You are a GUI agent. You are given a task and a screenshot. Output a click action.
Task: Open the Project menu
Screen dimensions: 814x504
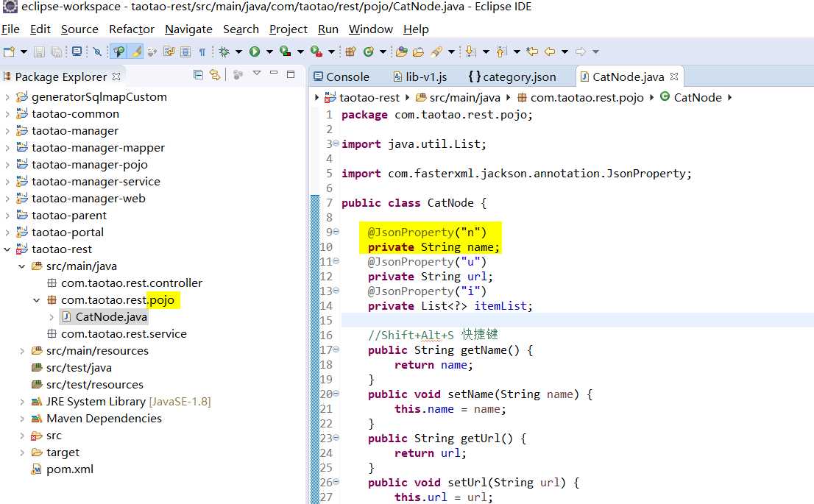tap(288, 29)
